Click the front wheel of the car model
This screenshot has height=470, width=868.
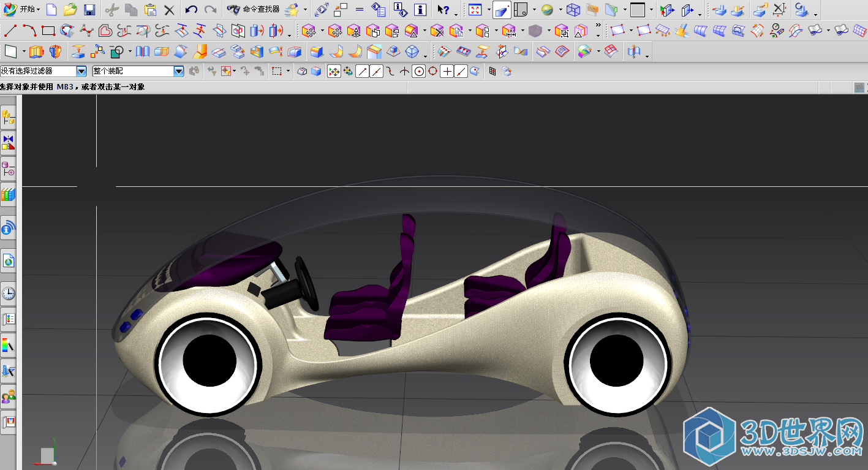tap(208, 365)
